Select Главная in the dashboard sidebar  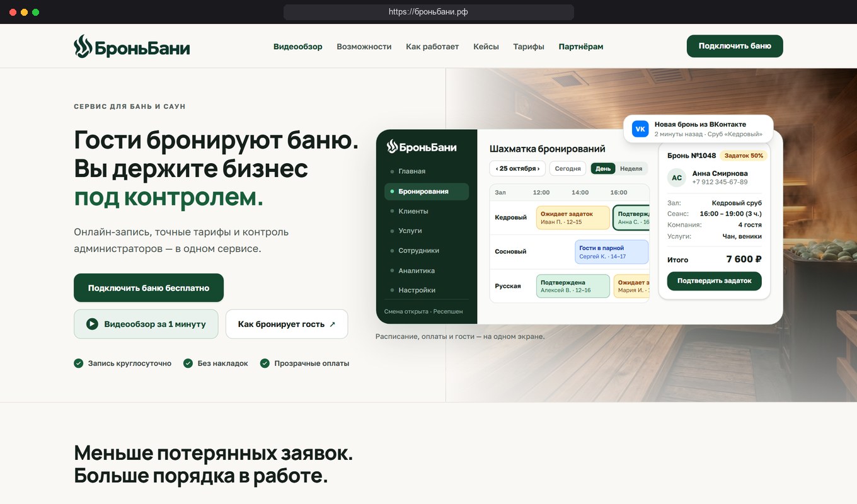pyautogui.click(x=427, y=171)
